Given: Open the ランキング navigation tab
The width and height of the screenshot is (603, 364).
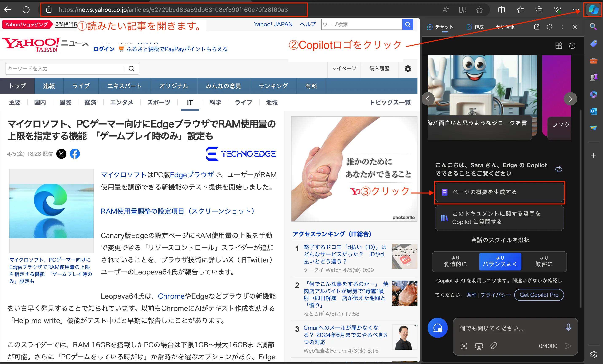Looking at the screenshot, I should (273, 86).
